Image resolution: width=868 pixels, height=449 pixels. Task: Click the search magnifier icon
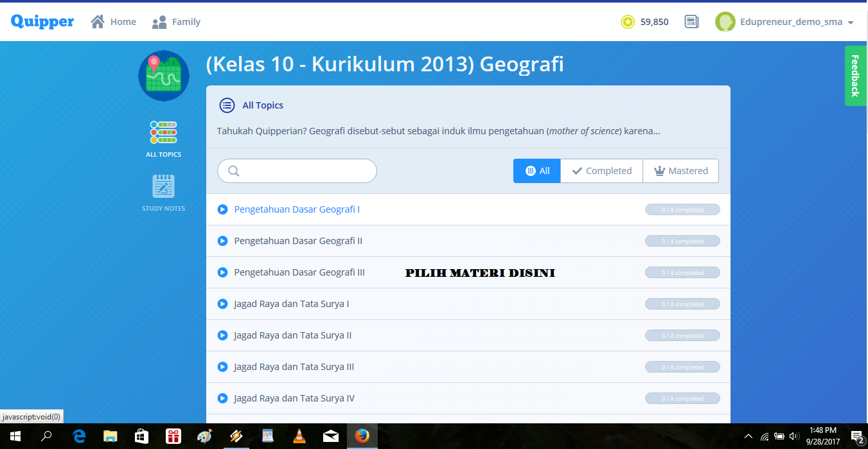[233, 170]
